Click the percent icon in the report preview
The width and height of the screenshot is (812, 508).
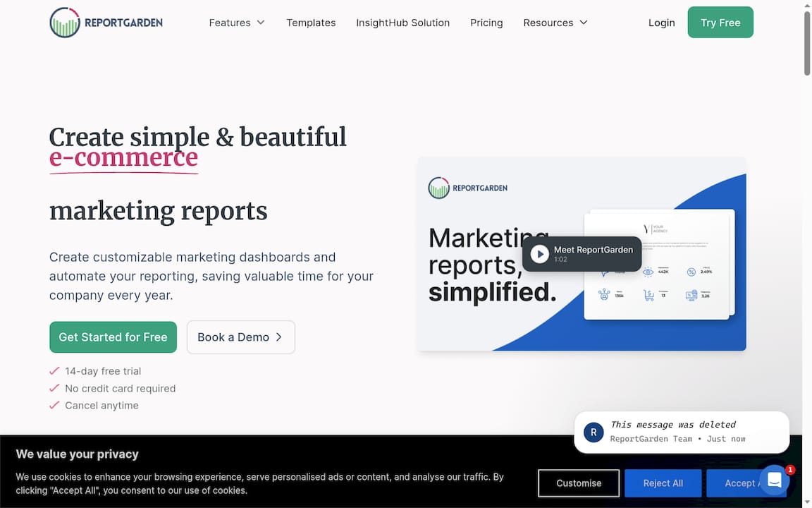click(x=691, y=272)
